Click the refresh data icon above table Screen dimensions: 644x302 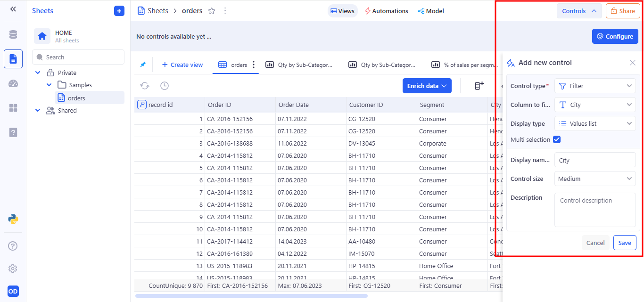point(145,86)
